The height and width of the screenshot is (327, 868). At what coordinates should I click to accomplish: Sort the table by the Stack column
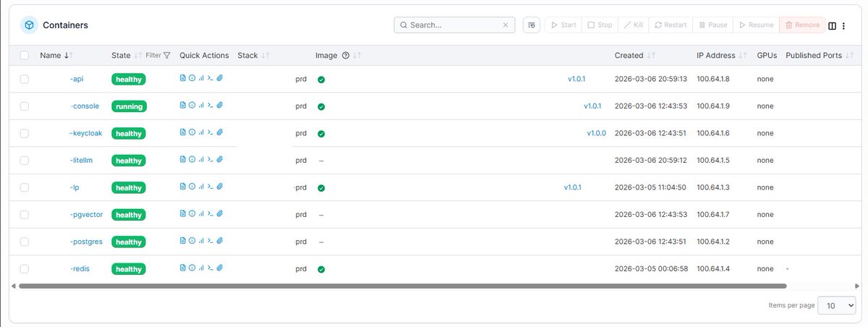tap(254, 55)
